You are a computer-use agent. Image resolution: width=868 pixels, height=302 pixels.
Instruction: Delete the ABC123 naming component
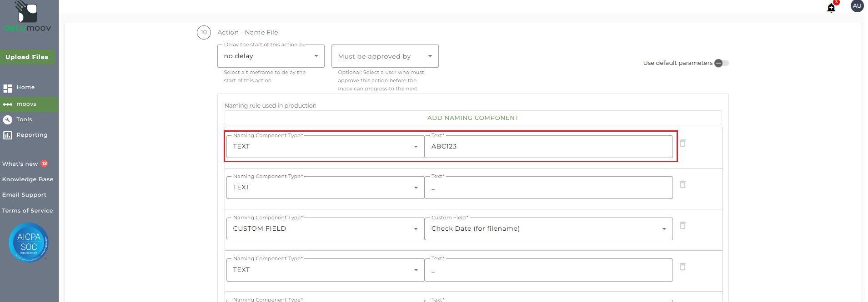[682, 143]
